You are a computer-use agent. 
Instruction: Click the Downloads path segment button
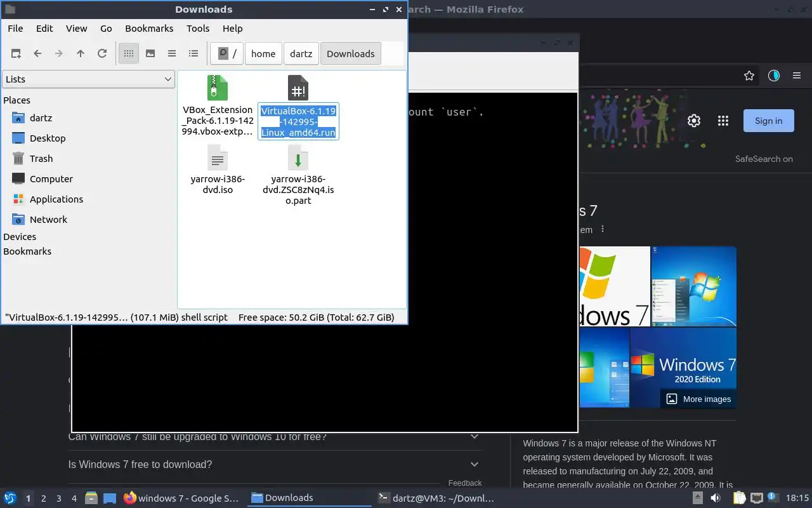351,54
